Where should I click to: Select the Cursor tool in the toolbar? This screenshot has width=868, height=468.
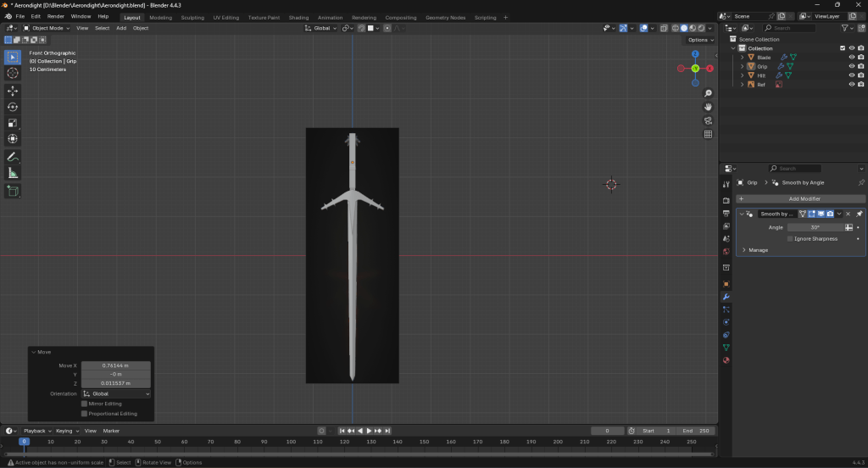click(x=13, y=74)
